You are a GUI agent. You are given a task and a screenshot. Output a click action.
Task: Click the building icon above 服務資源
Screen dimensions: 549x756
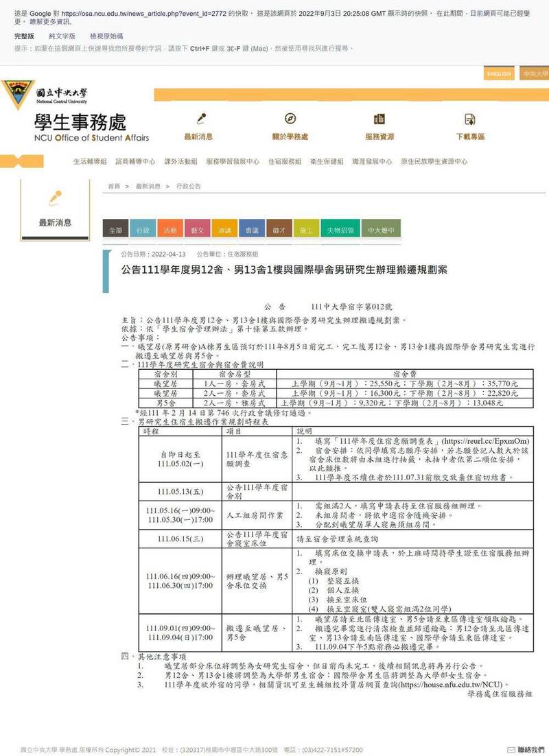click(379, 119)
